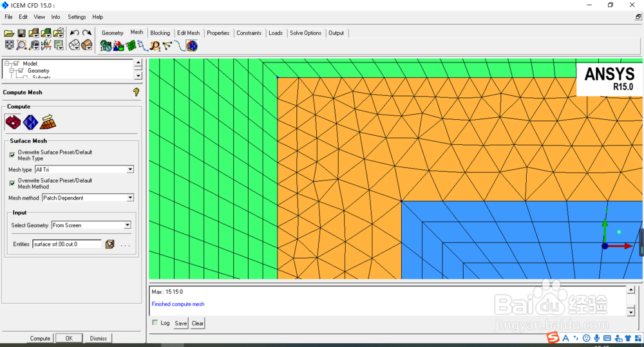Select the blue Volume Mesh icon
Image resolution: width=644 pixels, height=347 pixels.
(30, 122)
